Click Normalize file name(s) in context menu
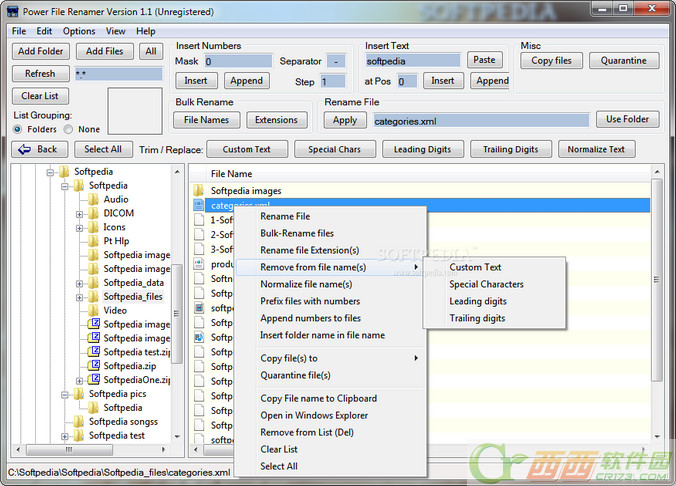The height and width of the screenshot is (486, 676). pos(306,284)
